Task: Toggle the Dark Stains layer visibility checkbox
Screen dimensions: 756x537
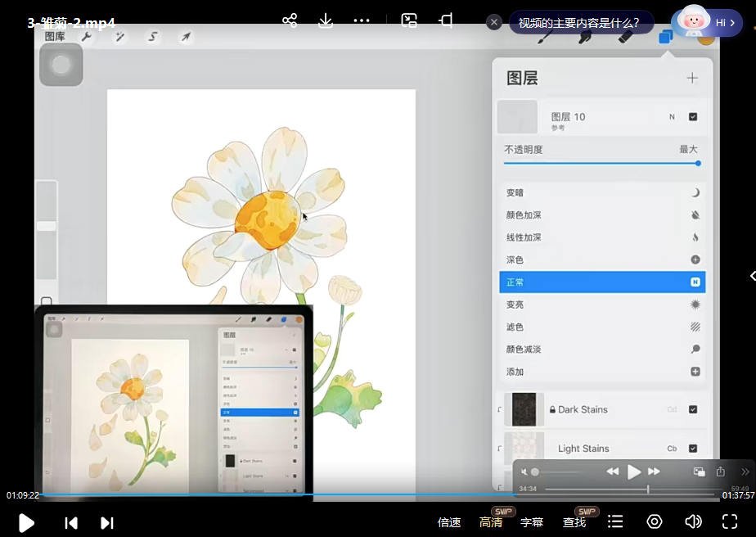Action: [x=694, y=409]
